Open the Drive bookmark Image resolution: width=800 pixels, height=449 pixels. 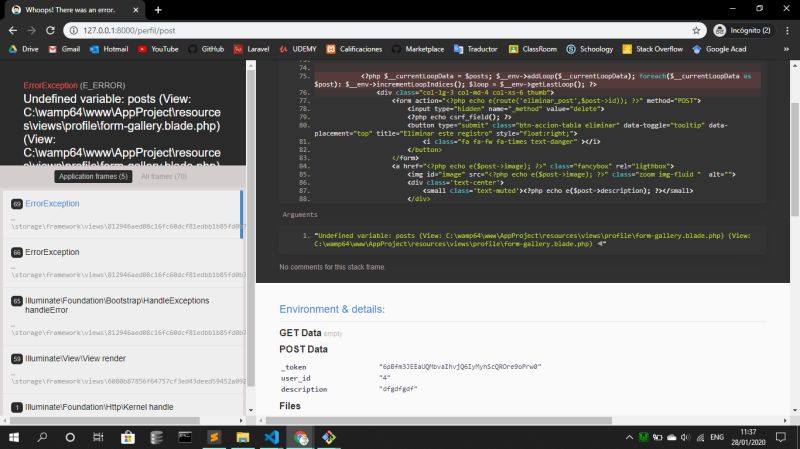point(23,49)
